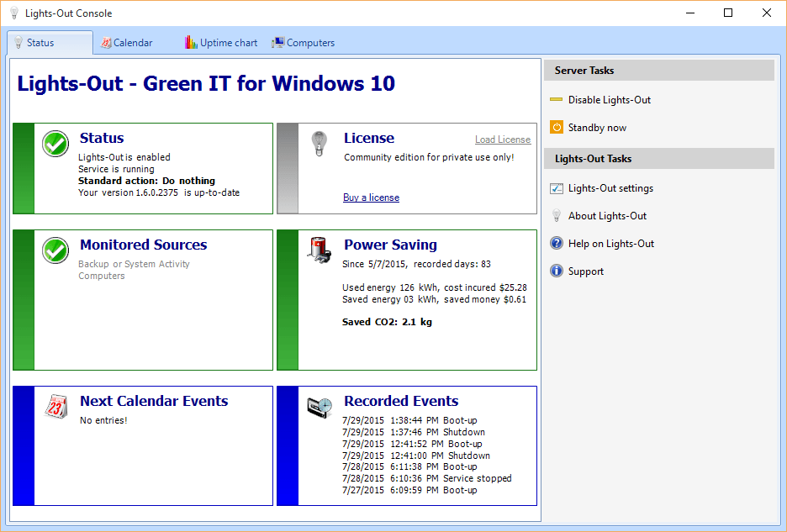Click the Uptime chart bar-graph icon
This screenshot has height=532, width=787.
click(191, 43)
